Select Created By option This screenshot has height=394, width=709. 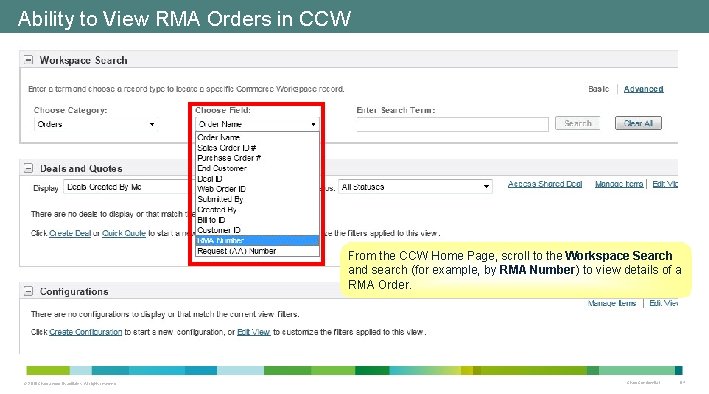coord(257,209)
